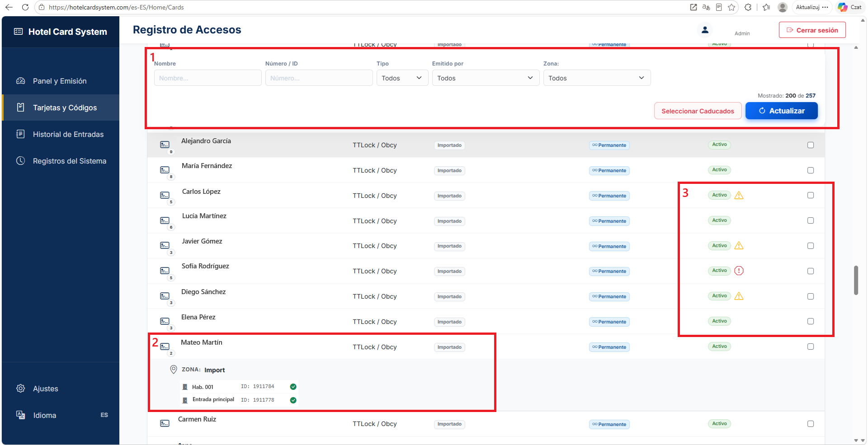
Task: Open the Emitido por dropdown
Action: click(486, 78)
